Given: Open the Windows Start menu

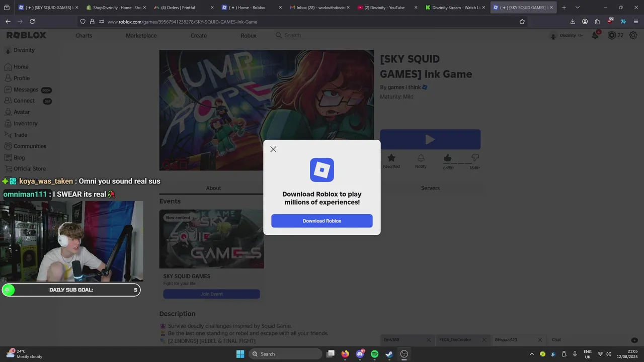Looking at the screenshot, I should tap(240, 354).
